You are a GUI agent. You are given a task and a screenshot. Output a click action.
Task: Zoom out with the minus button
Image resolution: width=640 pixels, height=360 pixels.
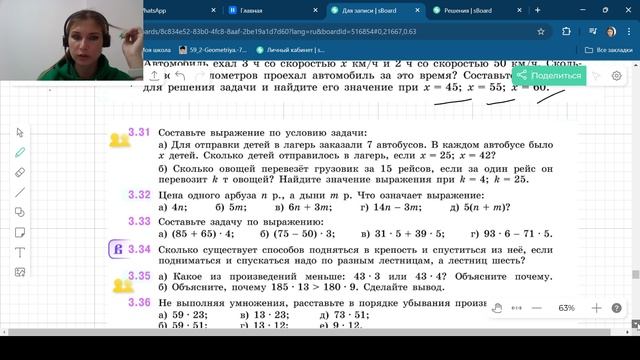[x=537, y=308]
